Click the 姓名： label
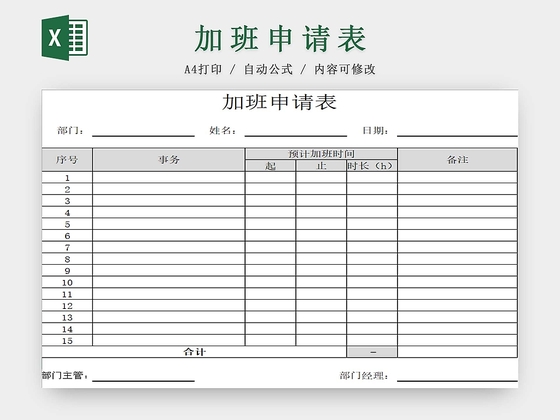 pyautogui.click(x=223, y=131)
